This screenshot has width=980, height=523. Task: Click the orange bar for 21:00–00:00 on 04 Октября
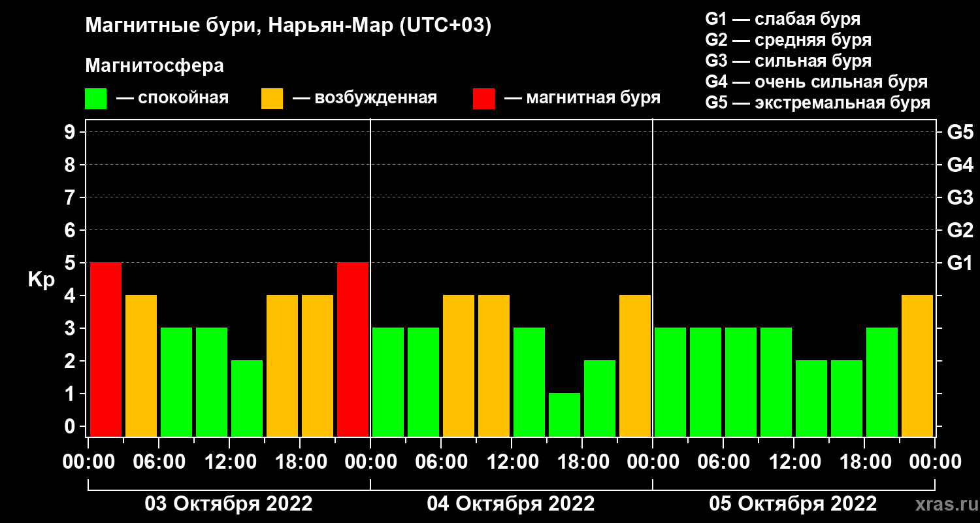(x=635, y=365)
